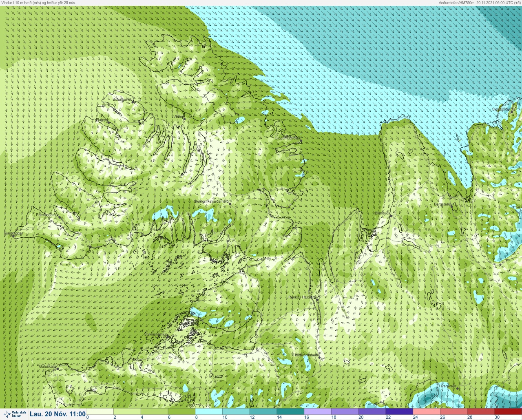Click the Bjargtangar station label
Viewport: 522px width, 420px height.
(x=13, y=233)
